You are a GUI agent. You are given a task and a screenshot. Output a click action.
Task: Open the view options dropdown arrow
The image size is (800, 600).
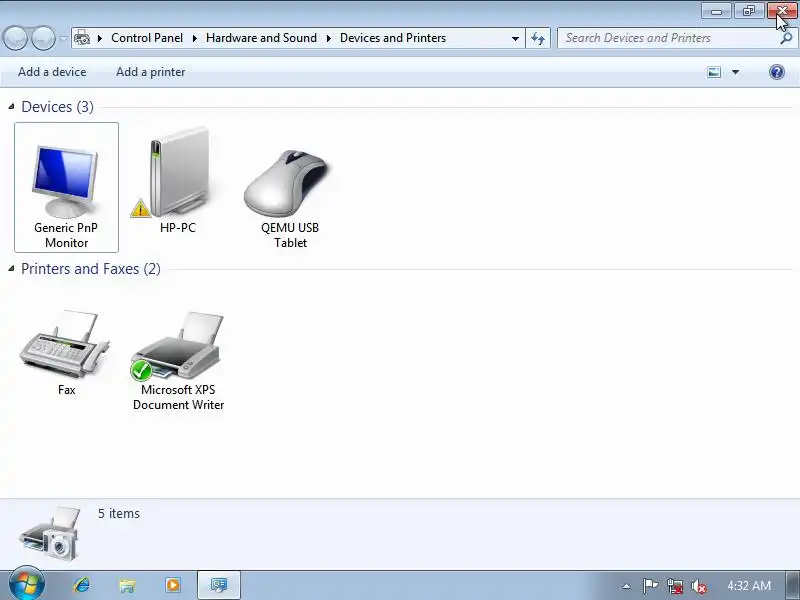click(x=735, y=72)
